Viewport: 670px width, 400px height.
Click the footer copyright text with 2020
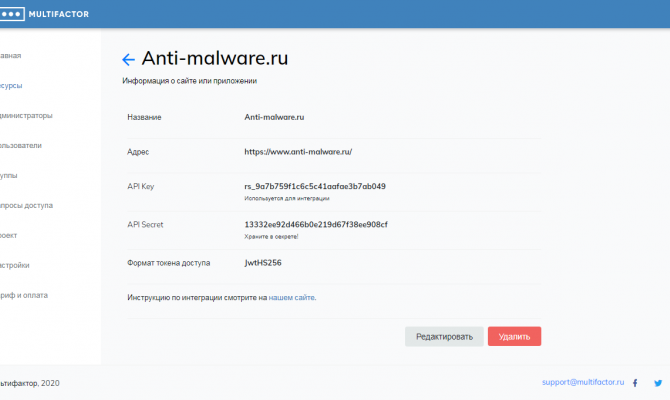click(x=30, y=383)
